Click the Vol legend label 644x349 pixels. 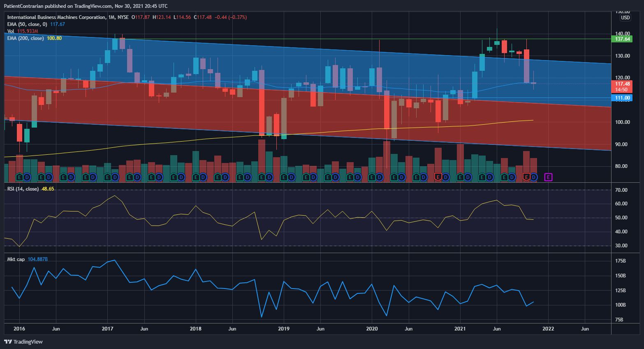(x=11, y=31)
